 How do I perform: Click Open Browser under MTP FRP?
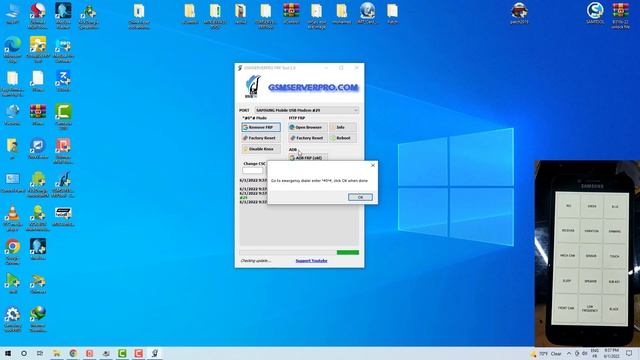pyautogui.click(x=308, y=127)
